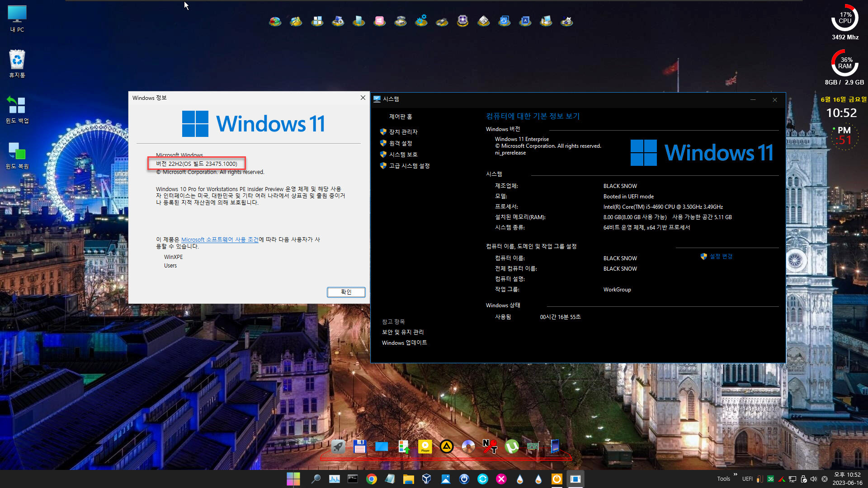Image resolution: width=868 pixels, height=488 pixels.
Task: Click the 버전 22H2 build text
Action: pos(197,164)
